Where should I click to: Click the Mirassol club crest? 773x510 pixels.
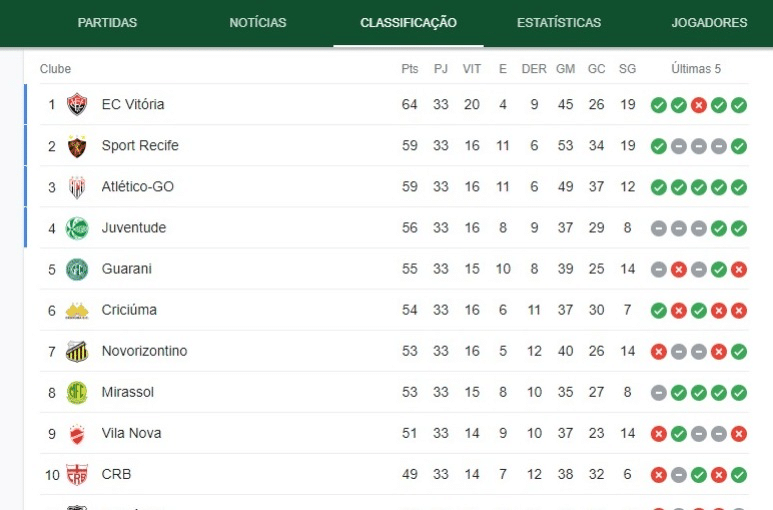[77, 392]
